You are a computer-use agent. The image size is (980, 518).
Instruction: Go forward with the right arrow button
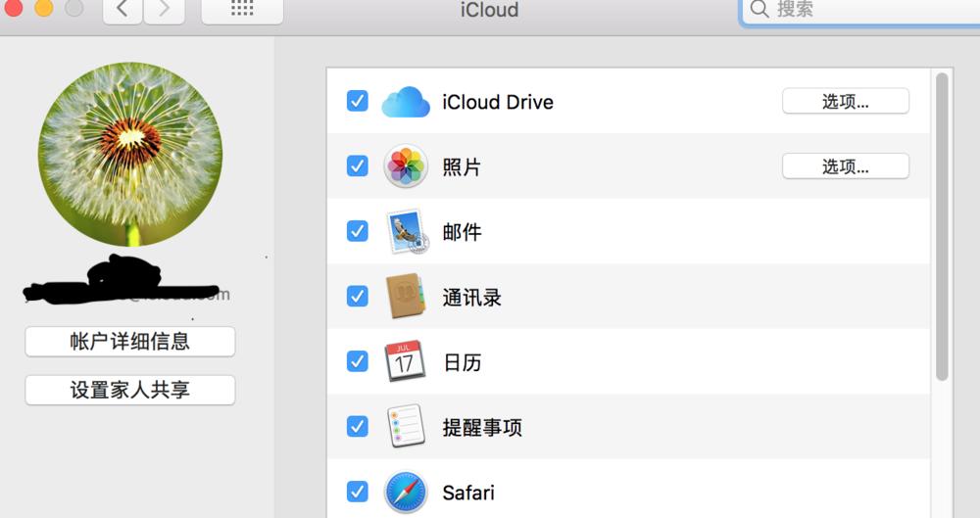164,10
